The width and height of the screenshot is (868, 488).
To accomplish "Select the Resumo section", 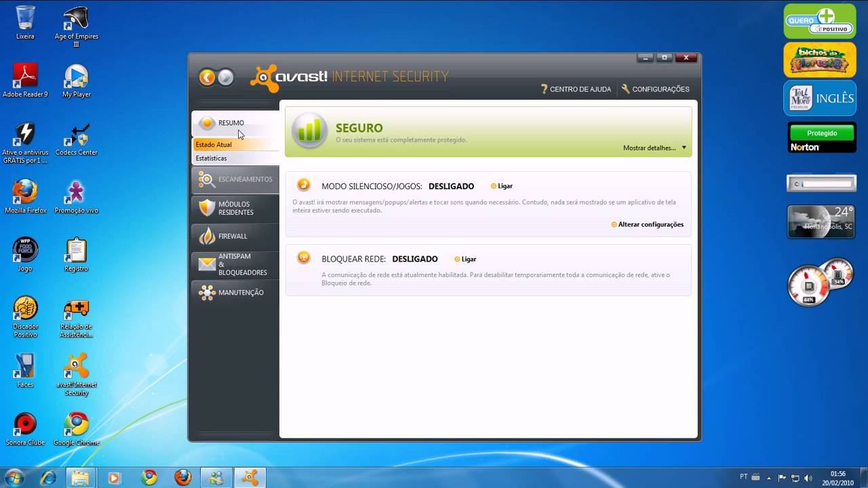I will pyautogui.click(x=235, y=123).
